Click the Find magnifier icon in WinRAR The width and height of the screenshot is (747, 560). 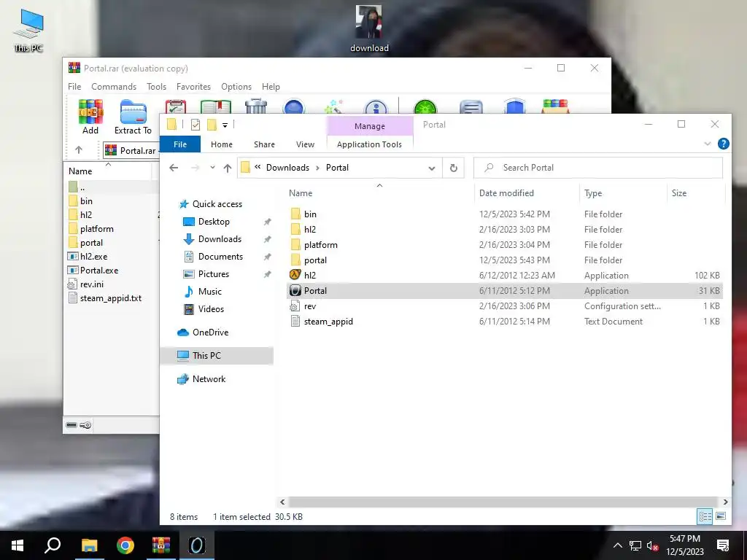pos(294,106)
